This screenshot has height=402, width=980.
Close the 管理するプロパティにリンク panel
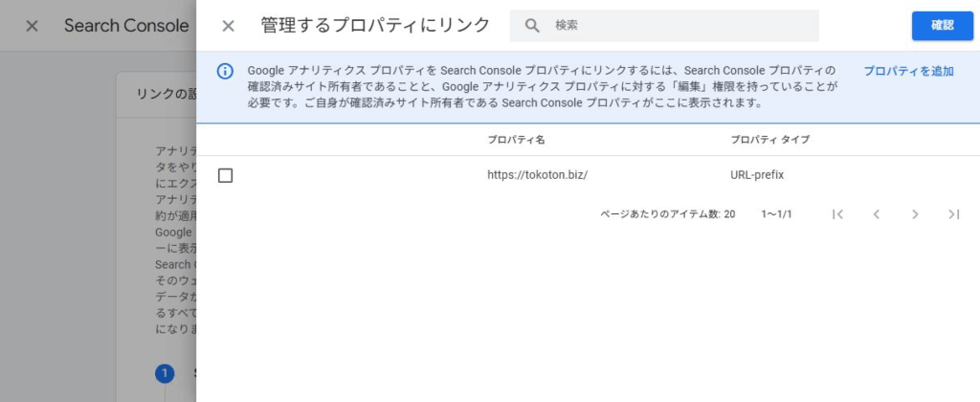point(228,26)
